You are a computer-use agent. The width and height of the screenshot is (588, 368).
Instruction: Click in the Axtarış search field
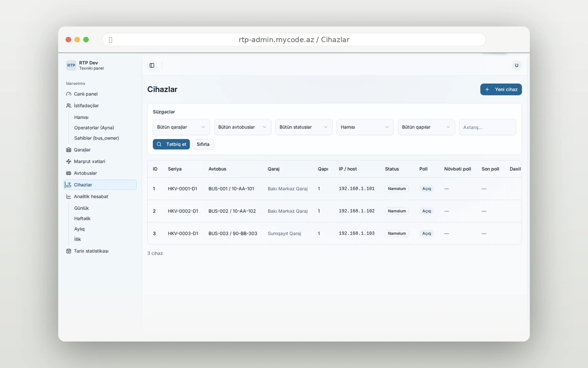[x=487, y=127]
